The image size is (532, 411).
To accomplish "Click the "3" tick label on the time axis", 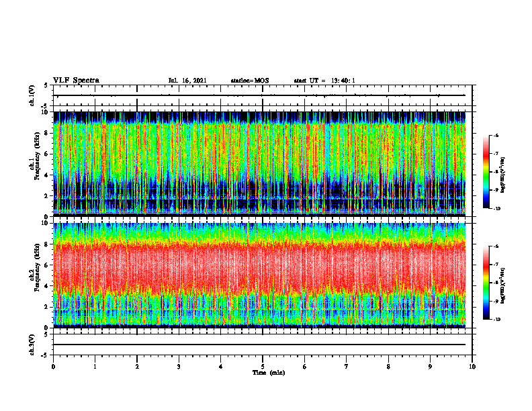I will tap(179, 367).
